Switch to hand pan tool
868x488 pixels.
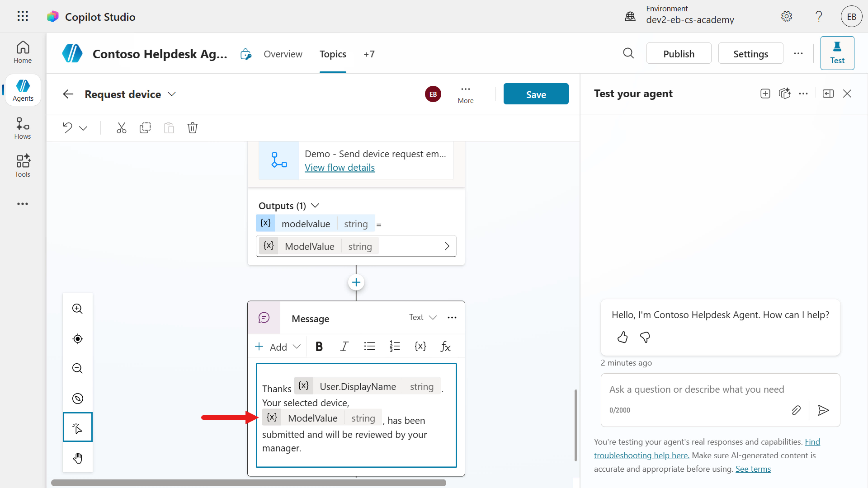click(x=78, y=458)
